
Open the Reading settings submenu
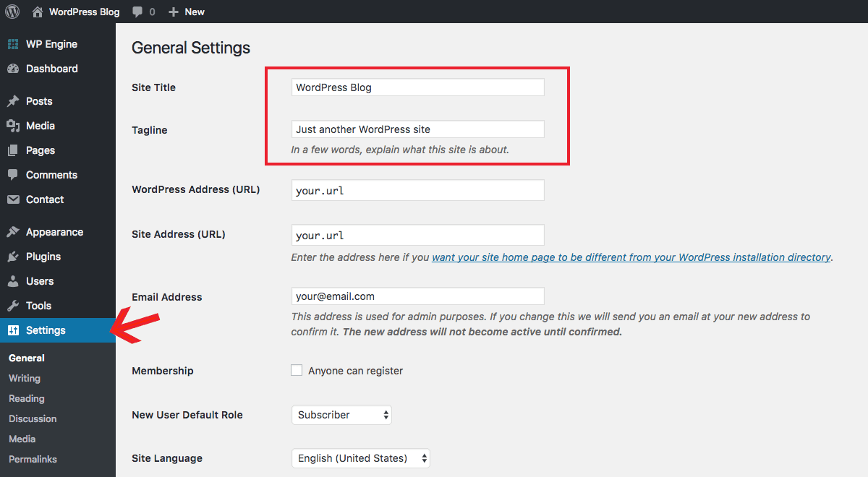pos(27,398)
